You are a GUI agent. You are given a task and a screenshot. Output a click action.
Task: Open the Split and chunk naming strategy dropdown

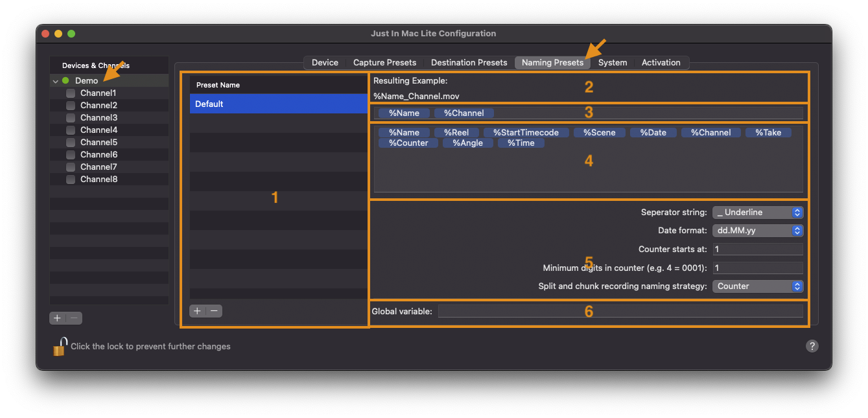click(758, 286)
